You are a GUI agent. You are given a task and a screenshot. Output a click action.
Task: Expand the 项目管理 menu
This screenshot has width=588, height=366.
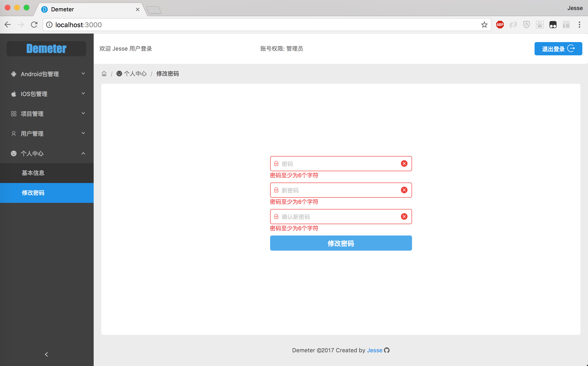(47, 113)
